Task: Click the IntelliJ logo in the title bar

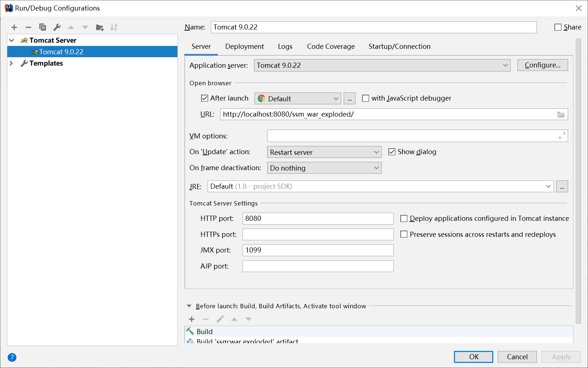Action: [8, 8]
